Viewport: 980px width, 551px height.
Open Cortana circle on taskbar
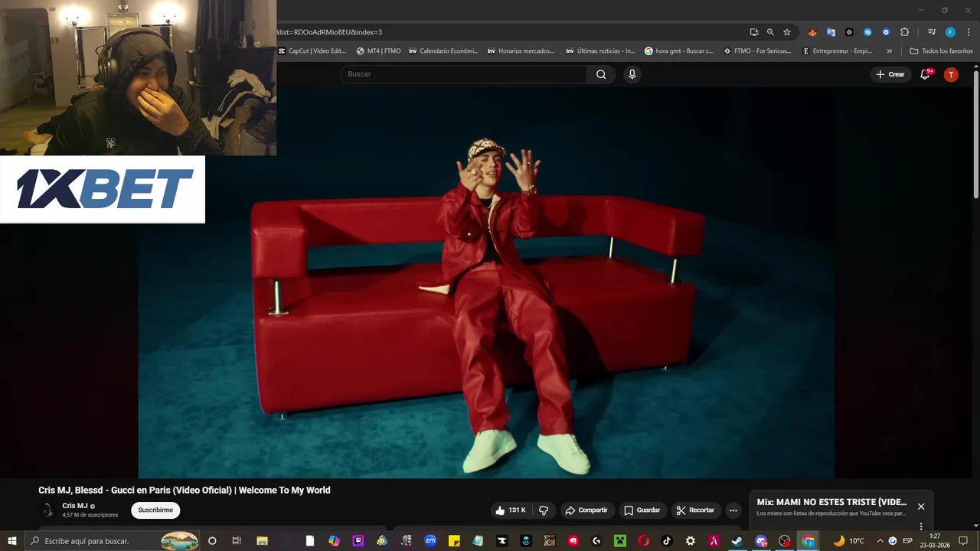[x=212, y=541]
